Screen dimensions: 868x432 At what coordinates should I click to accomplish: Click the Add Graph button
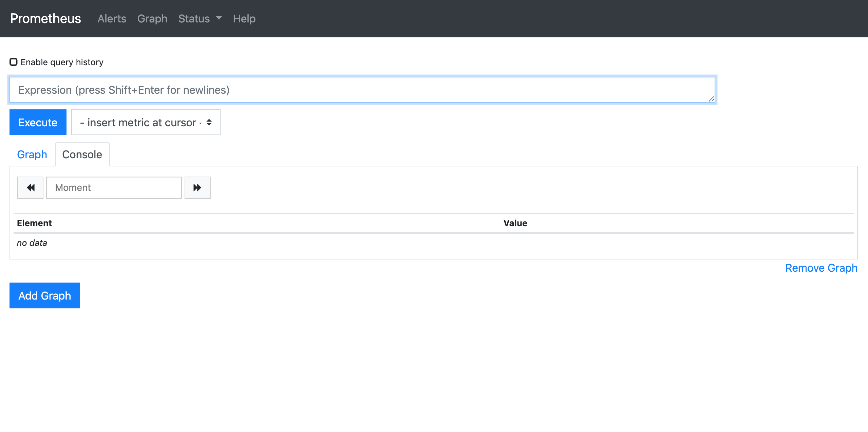tap(45, 295)
